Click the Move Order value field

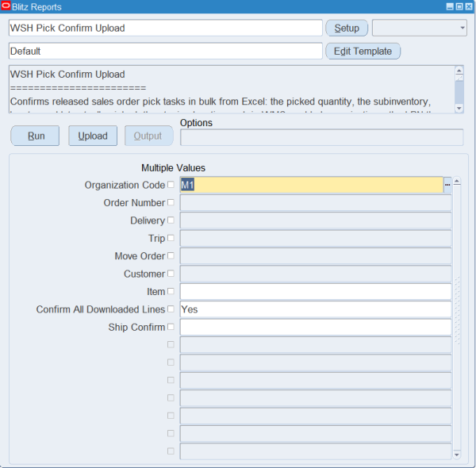coord(316,256)
